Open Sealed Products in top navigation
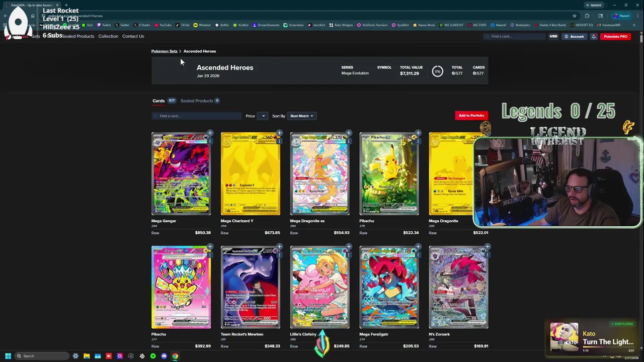 [78, 36]
